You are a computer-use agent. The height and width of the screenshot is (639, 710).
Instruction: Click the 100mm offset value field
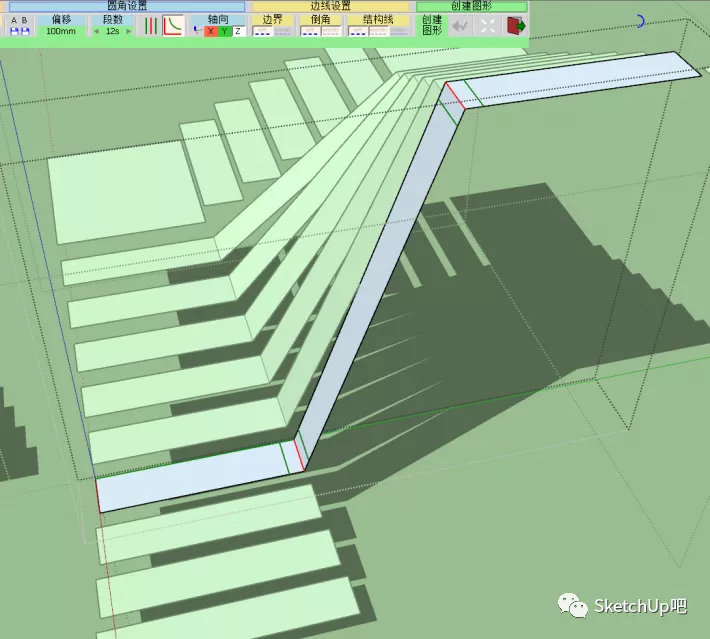click(x=61, y=31)
